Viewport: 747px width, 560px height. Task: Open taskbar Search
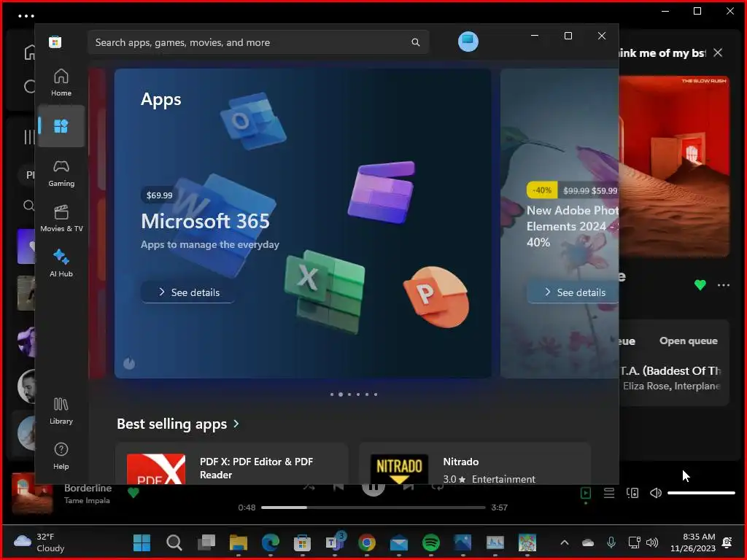174,542
